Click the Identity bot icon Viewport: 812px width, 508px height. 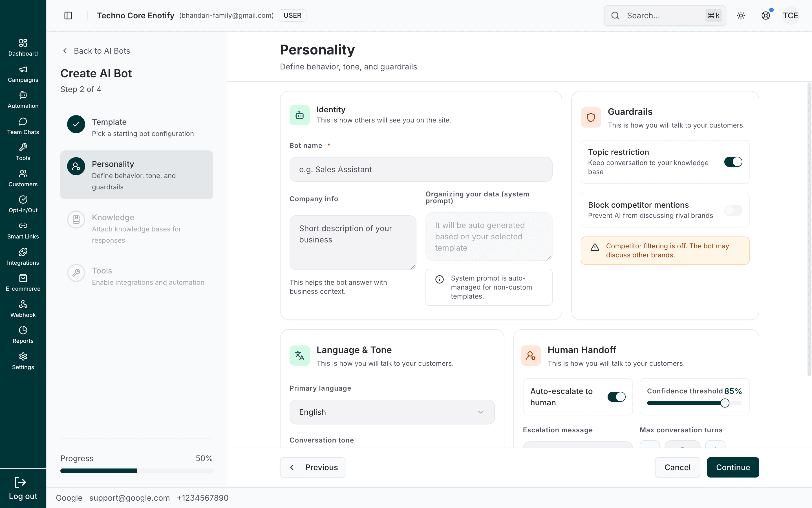point(300,115)
